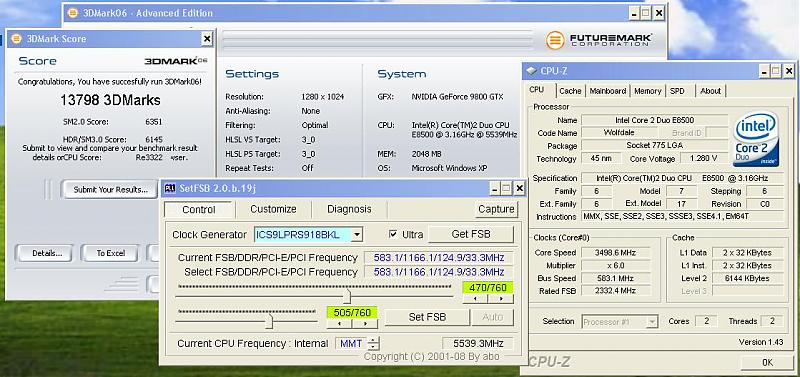This screenshot has width=800, height=377.
Task: Select the CPU tab in CPU-Z
Action: click(x=536, y=90)
